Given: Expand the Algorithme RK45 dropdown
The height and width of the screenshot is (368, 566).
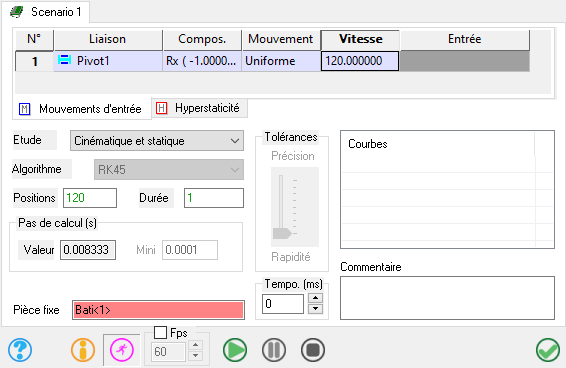Looking at the screenshot, I should [x=169, y=169].
